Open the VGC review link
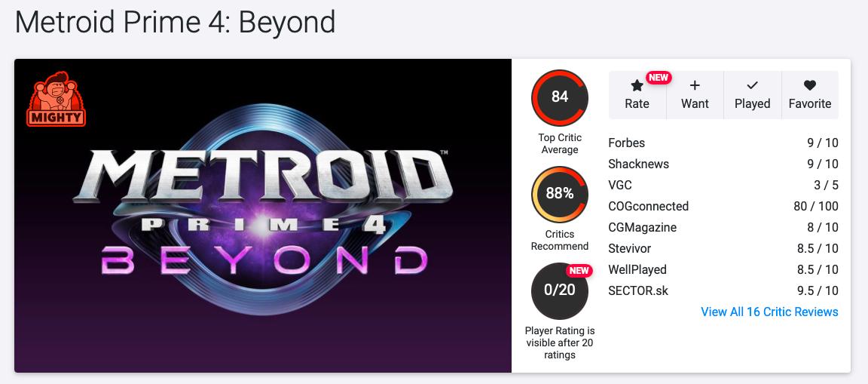Viewport: 868px width, 384px height. pos(620,185)
